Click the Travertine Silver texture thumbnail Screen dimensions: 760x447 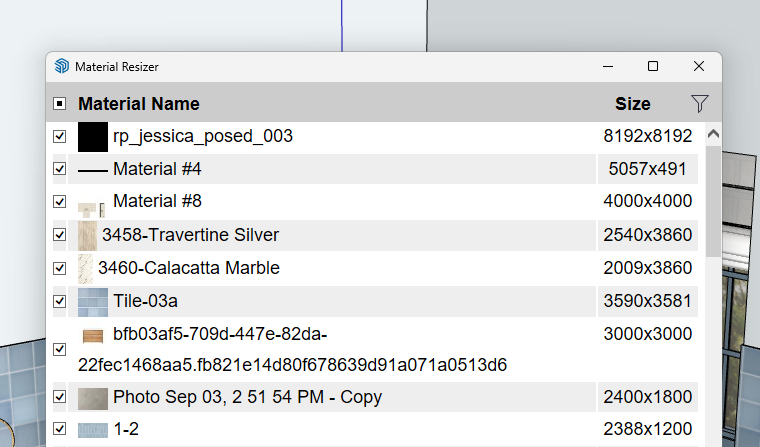pyautogui.click(x=88, y=236)
